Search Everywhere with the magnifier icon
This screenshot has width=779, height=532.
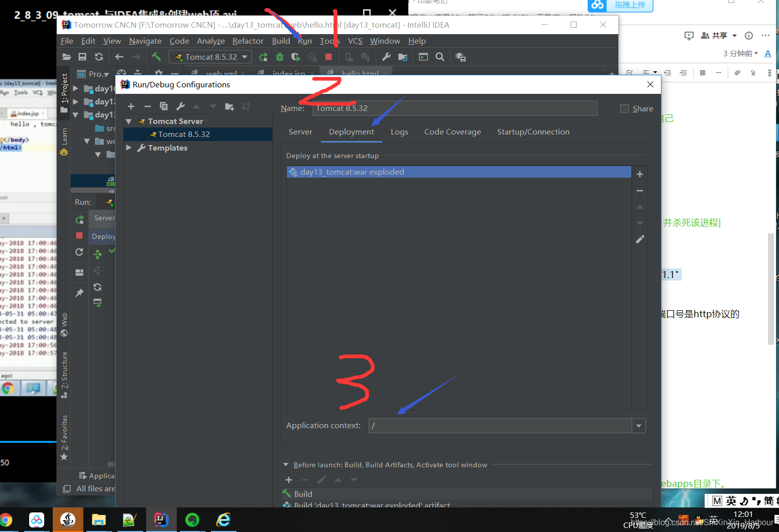coord(440,57)
